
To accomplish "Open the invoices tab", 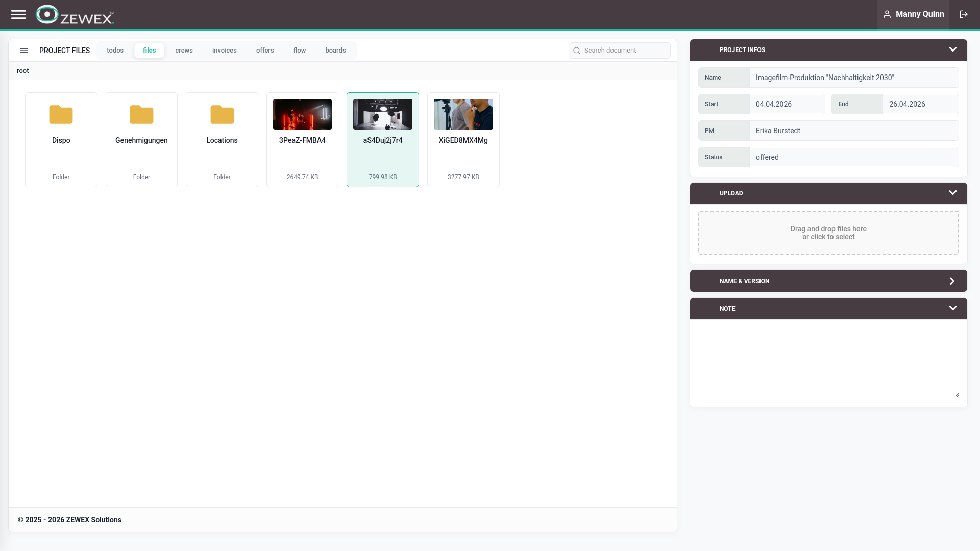I will click(224, 51).
